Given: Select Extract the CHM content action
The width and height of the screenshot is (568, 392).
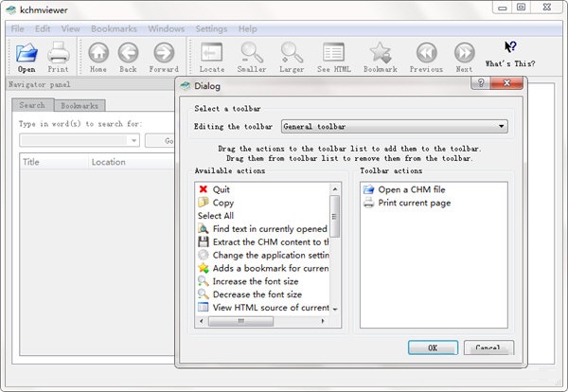Looking at the screenshot, I should 270,242.
